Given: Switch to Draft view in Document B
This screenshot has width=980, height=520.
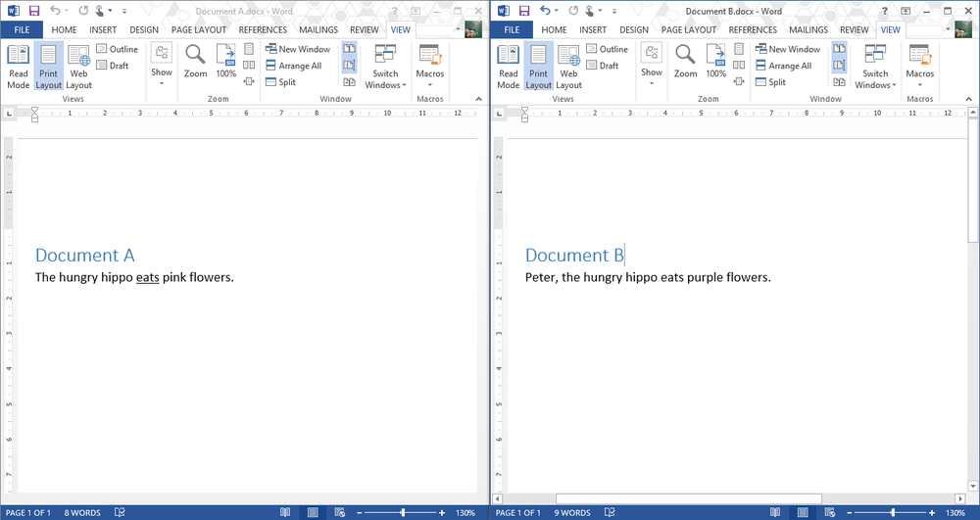Looking at the screenshot, I should coord(603,65).
